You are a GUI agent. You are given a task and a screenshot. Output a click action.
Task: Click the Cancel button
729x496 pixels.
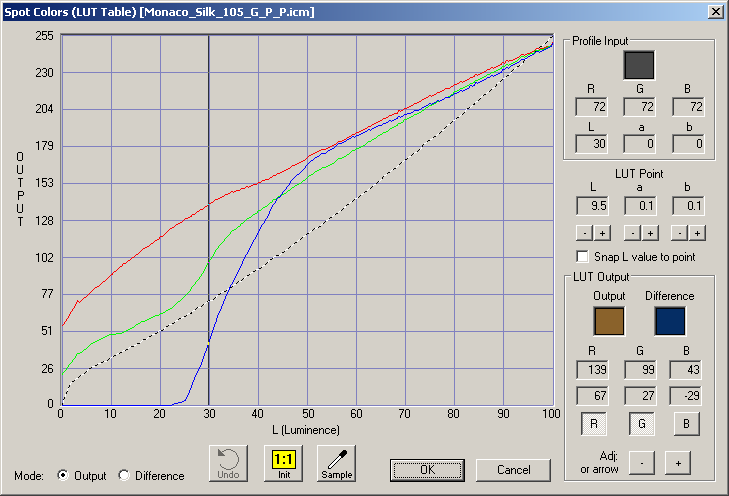point(513,470)
